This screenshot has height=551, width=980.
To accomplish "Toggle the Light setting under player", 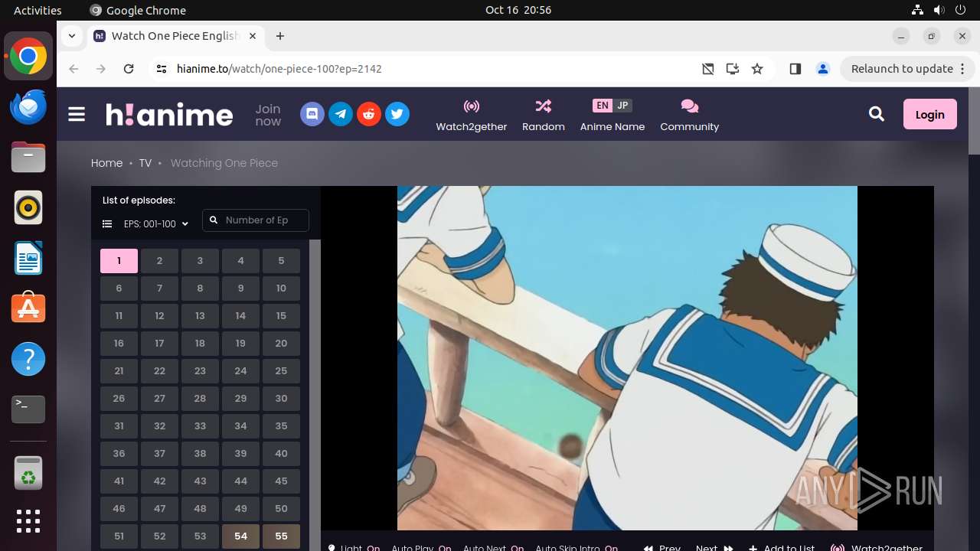I will (x=354, y=547).
